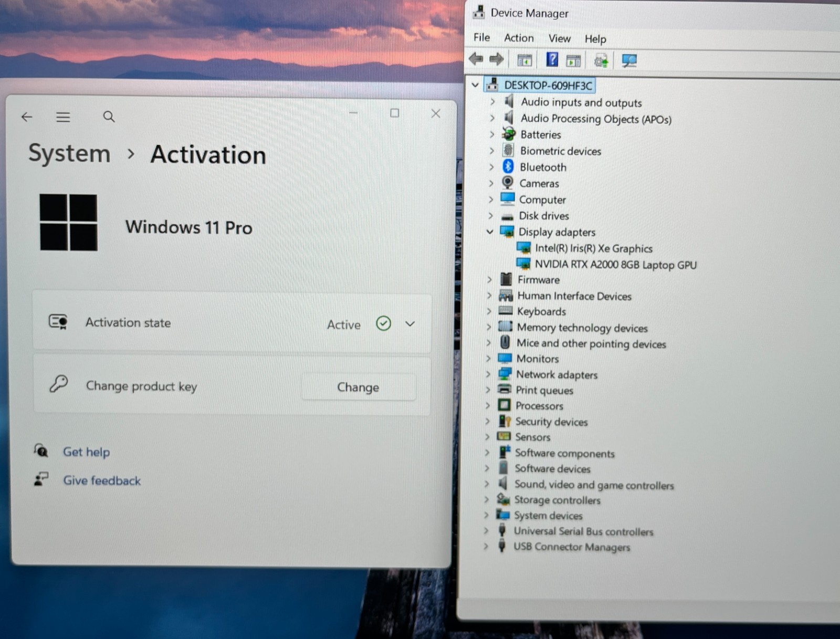Expand the Sensors chevron
840x639 pixels.
pos(487,436)
